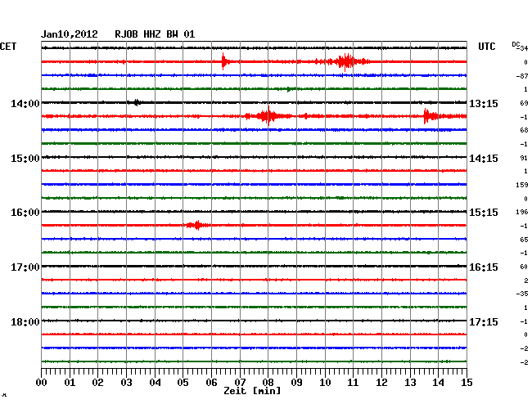
Task: Click minute tick label 13
Action: click(x=410, y=383)
